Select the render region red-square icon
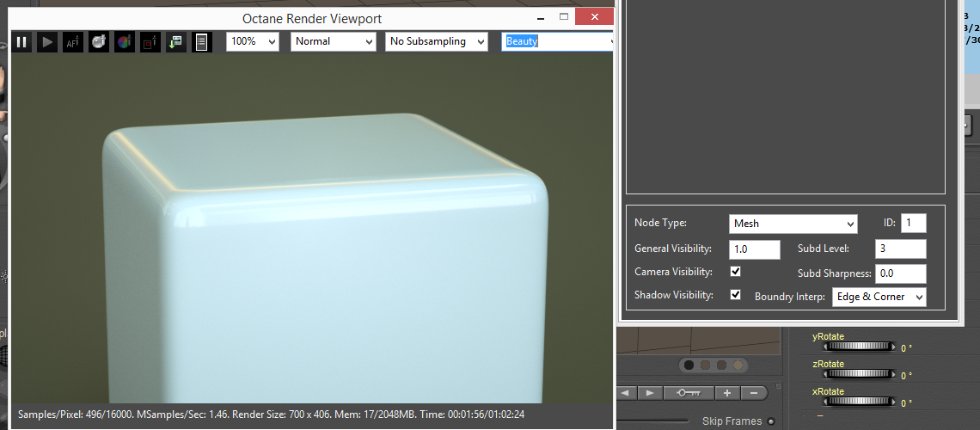Image resolution: width=980 pixels, height=430 pixels. (150, 42)
